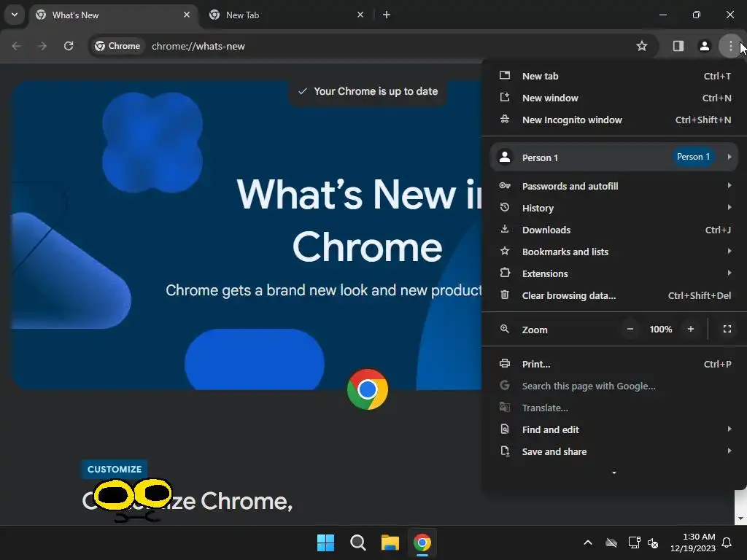Click the Downloads arrow icon

[505, 230]
